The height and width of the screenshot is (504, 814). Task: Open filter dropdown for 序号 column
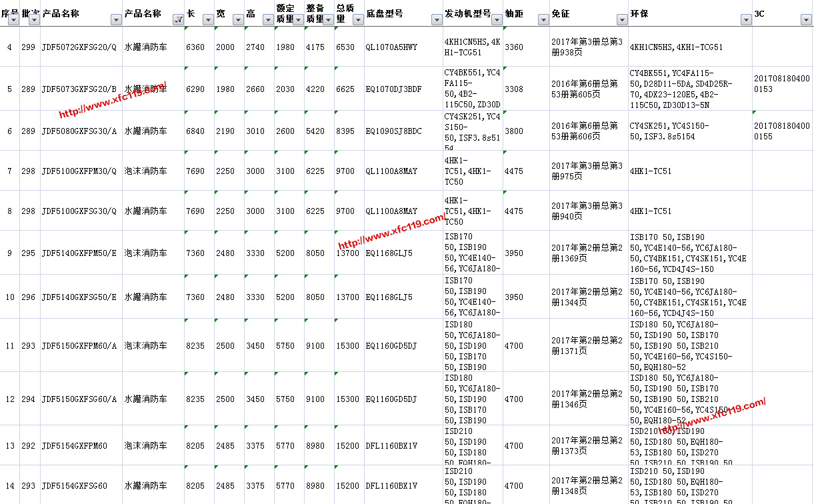click(x=13, y=20)
